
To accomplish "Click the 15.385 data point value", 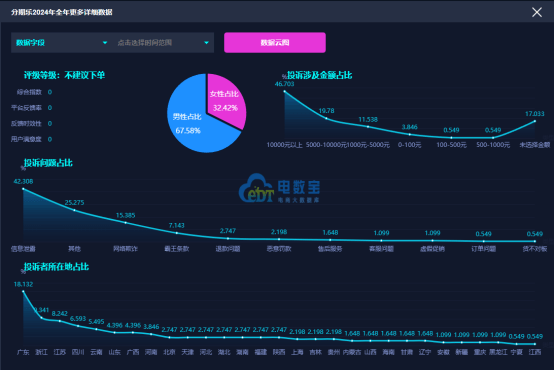I will click(x=125, y=216).
